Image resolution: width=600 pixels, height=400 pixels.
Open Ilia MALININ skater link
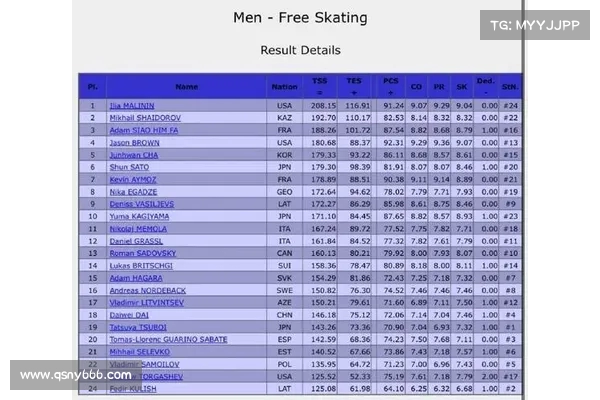click(132, 106)
